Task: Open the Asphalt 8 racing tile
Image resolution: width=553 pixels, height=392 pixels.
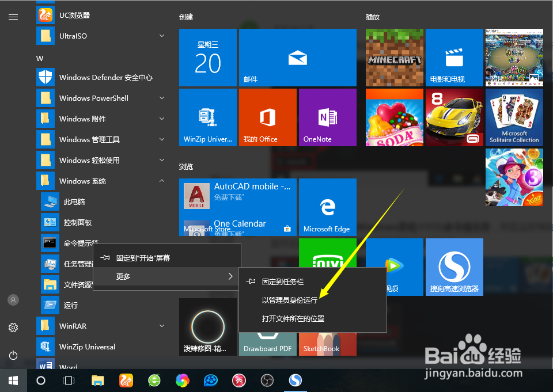Action: click(x=454, y=117)
